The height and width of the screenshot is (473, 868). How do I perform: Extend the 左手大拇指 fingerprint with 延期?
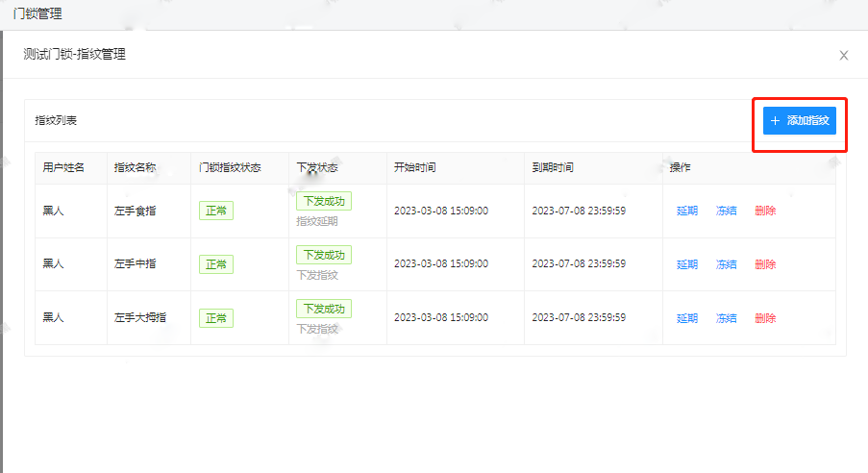coord(686,318)
